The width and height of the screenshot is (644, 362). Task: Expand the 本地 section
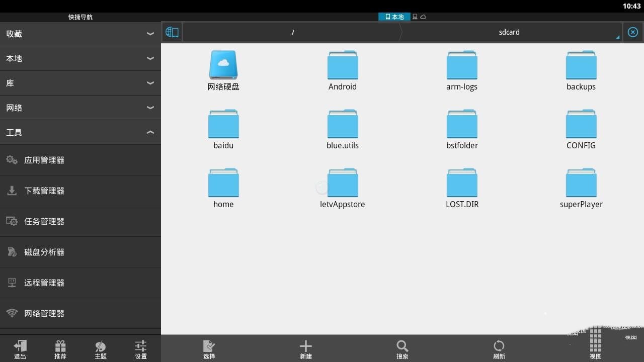pos(80,58)
